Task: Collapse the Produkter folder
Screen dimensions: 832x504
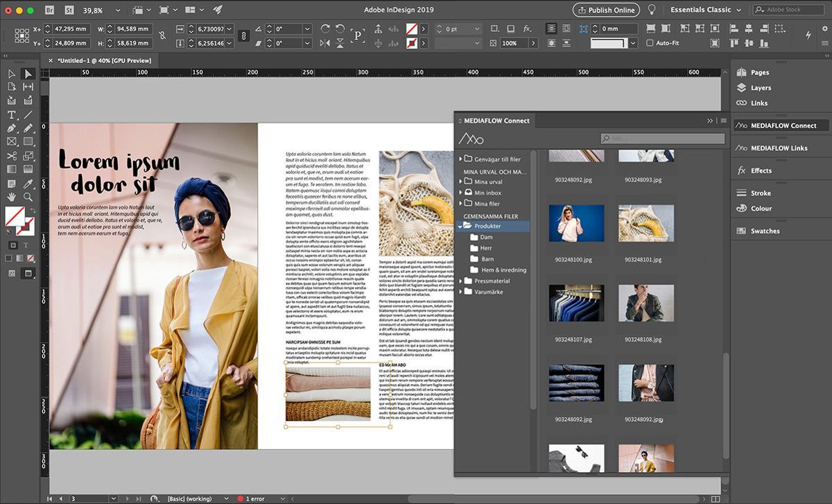Action: tap(460, 226)
